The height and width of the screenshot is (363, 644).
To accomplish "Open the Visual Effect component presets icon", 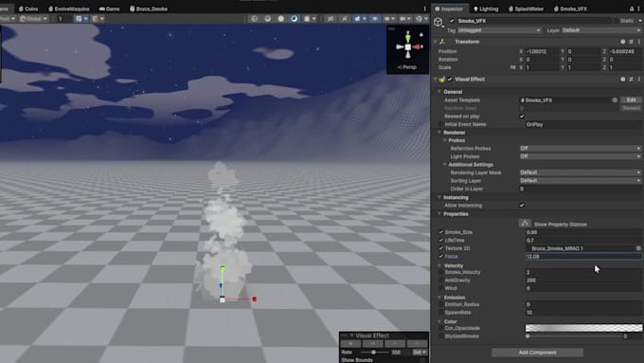I will click(x=632, y=80).
